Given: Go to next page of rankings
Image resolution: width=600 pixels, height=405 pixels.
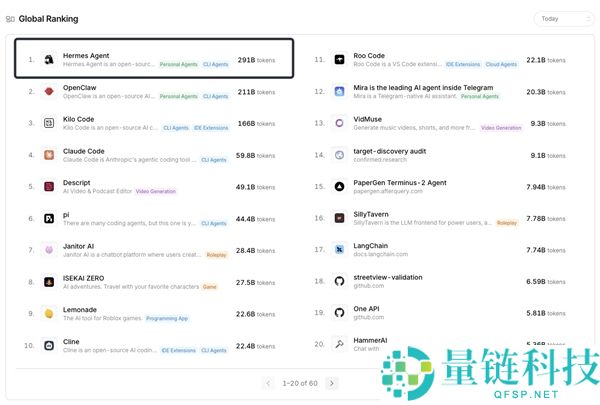Looking at the screenshot, I should [332, 383].
